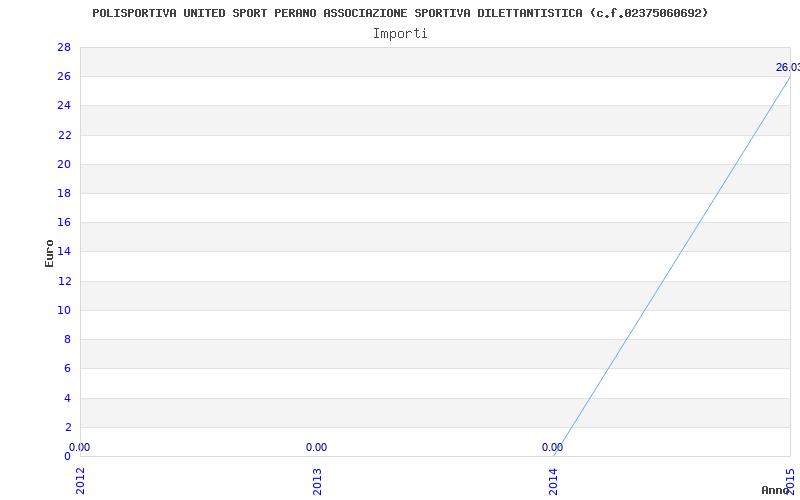This screenshot has width=800, height=500.
Task: Click the 0.00 value label above 2012
Action: tap(80, 447)
